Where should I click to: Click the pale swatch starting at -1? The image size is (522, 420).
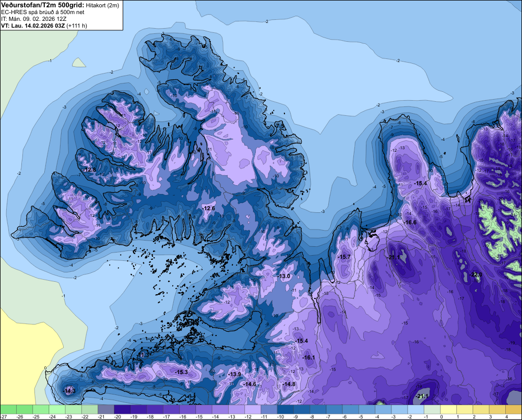[x=432, y=409]
